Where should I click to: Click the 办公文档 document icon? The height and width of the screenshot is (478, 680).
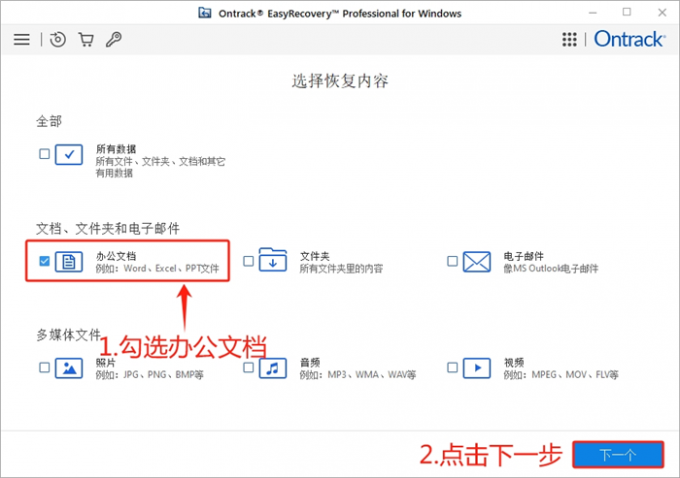[x=69, y=262]
